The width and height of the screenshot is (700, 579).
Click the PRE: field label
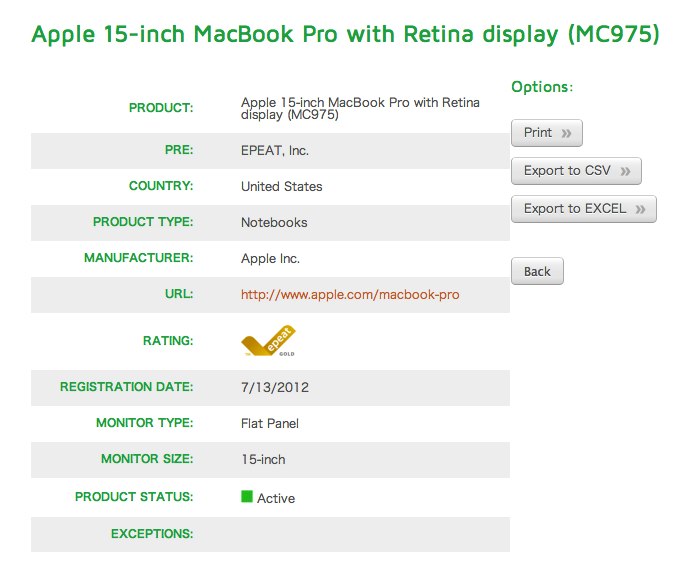[x=179, y=150]
